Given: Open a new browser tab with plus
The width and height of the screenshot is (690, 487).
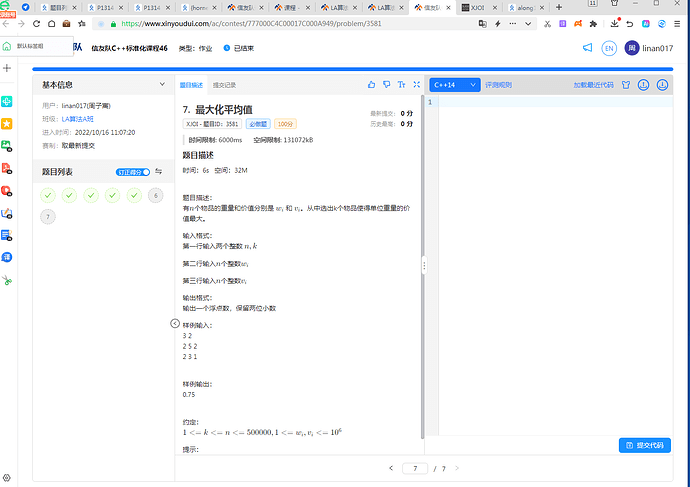Looking at the screenshot, I should tap(559, 7).
